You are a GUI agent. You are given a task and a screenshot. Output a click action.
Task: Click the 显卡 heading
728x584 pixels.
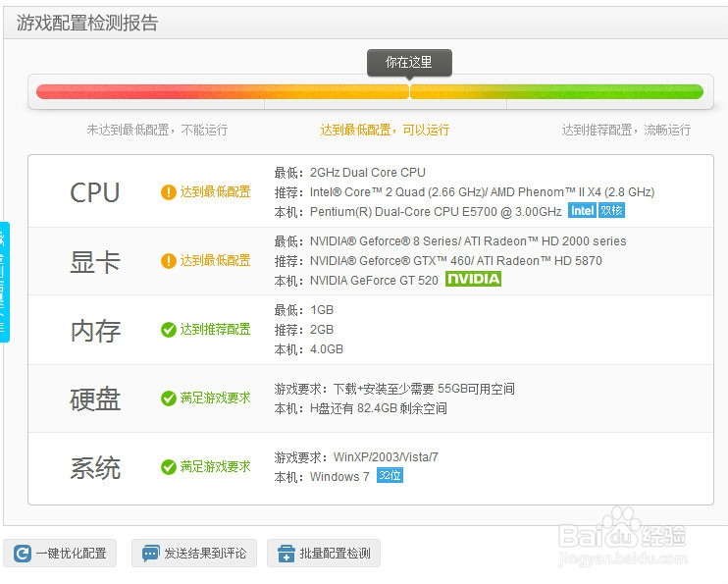[95, 261]
